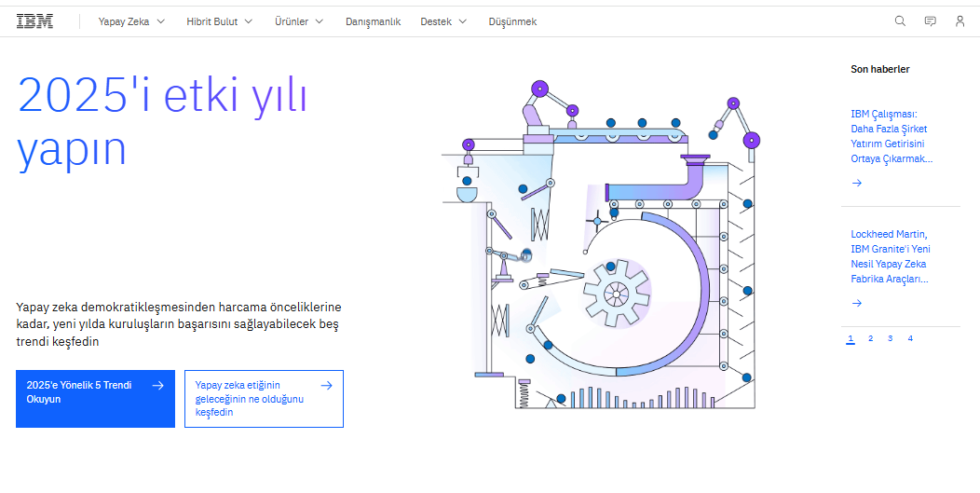Click arrow under IBM Çalışması news
The width and height of the screenshot is (980, 493).
(857, 183)
